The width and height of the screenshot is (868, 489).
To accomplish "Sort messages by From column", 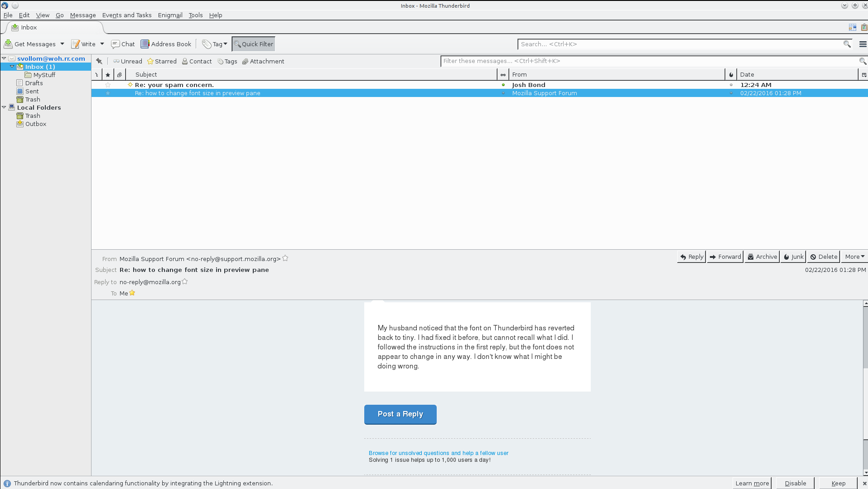I will [617, 75].
